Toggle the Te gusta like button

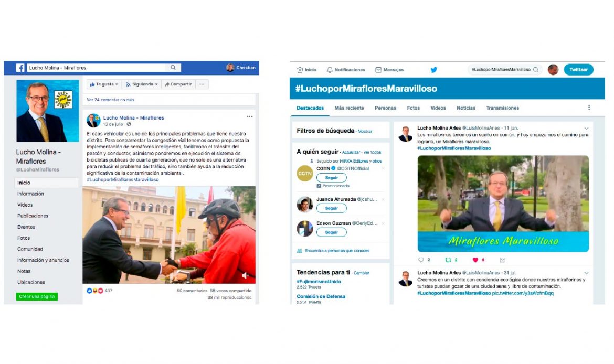104,84
